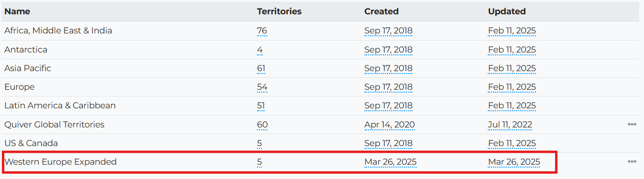Select the Africa, Middle East & India name

point(58,31)
